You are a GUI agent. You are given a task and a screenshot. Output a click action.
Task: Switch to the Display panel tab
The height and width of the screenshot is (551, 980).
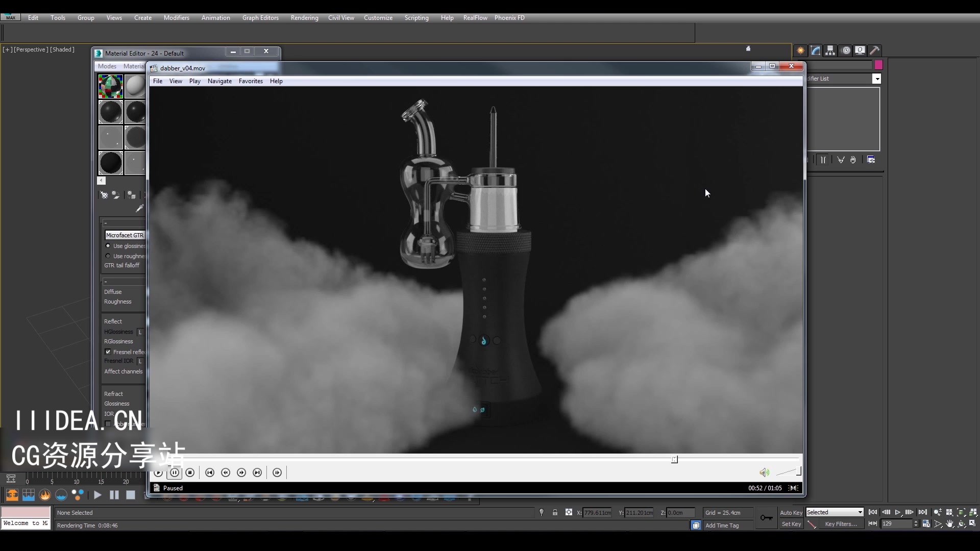coord(861,50)
